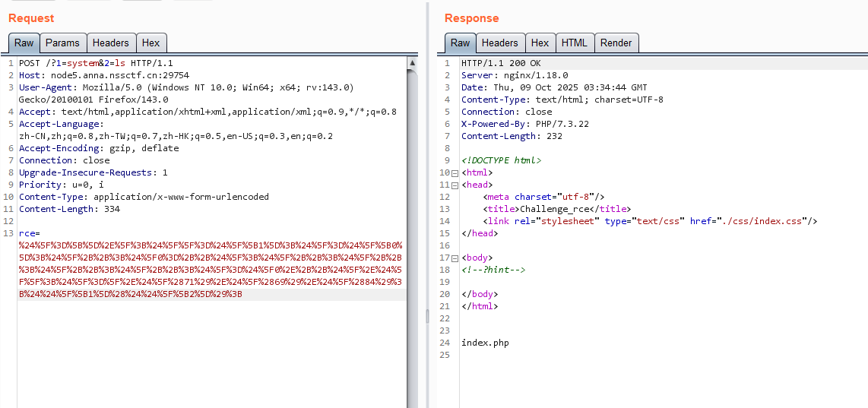Click the ?hint HTML comment
The image size is (868, 408).
pos(493,270)
